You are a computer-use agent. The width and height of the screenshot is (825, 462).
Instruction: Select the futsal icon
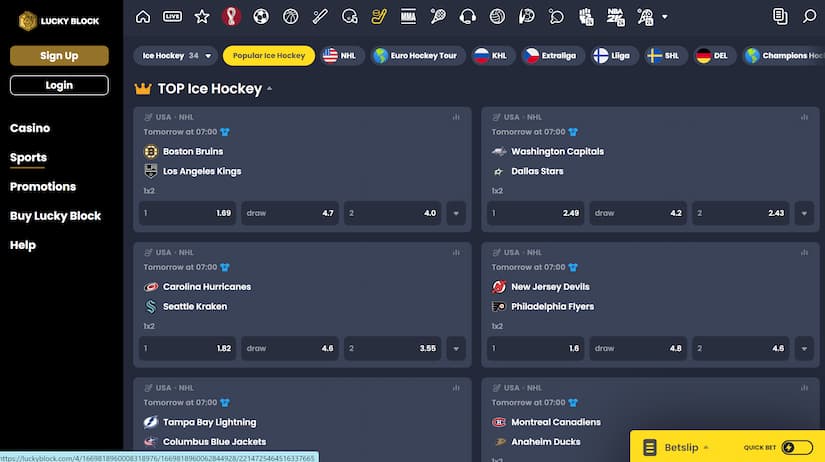point(527,17)
